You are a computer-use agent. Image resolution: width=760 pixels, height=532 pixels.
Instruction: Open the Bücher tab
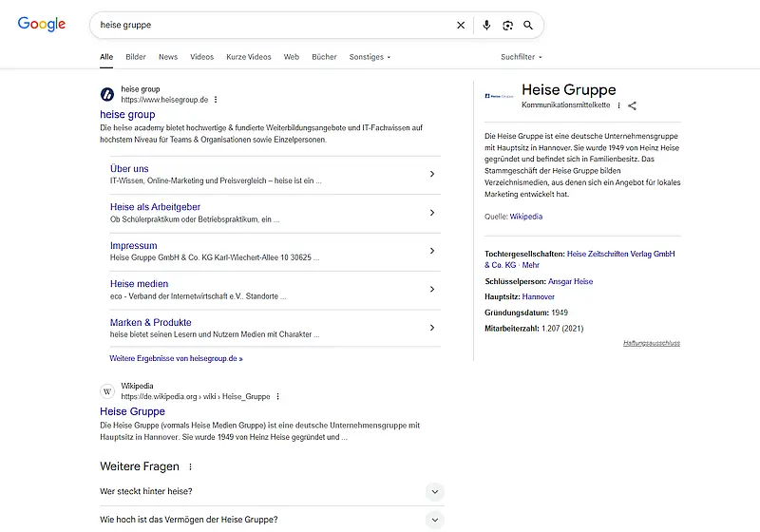click(324, 57)
